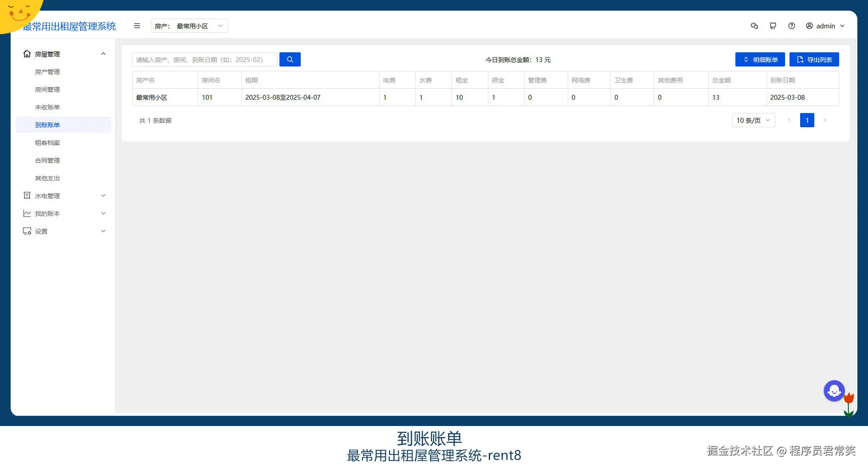Collapse the 房屋管理 sidebar section
This screenshot has height=469, width=868.
click(x=103, y=54)
